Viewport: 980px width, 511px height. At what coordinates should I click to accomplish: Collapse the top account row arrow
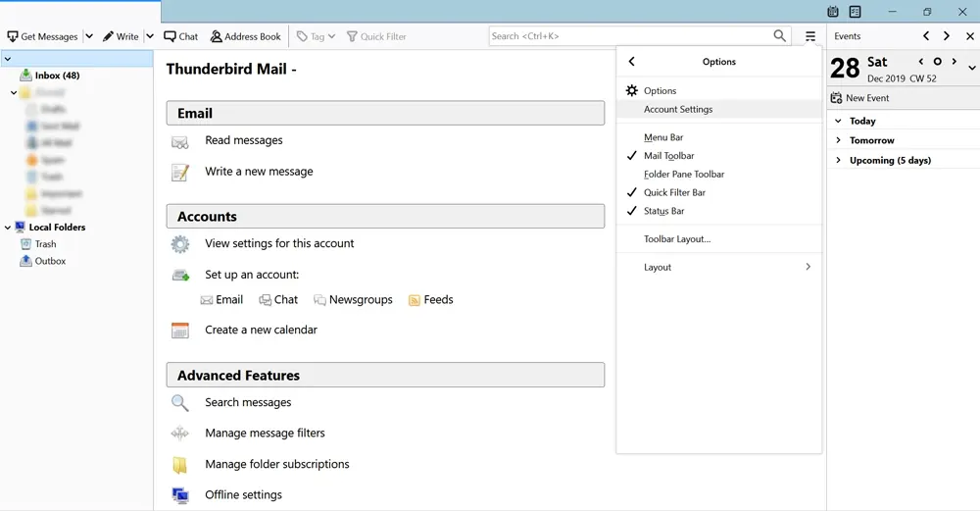pos(8,59)
